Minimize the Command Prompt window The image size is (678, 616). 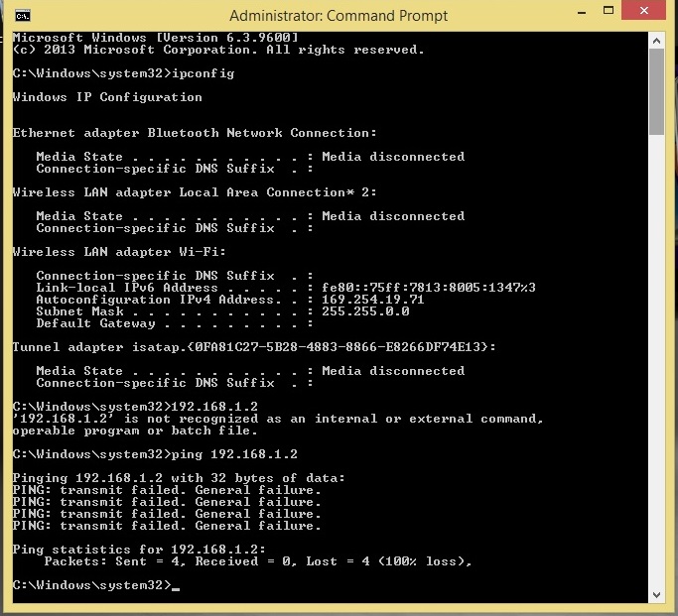coord(582,13)
